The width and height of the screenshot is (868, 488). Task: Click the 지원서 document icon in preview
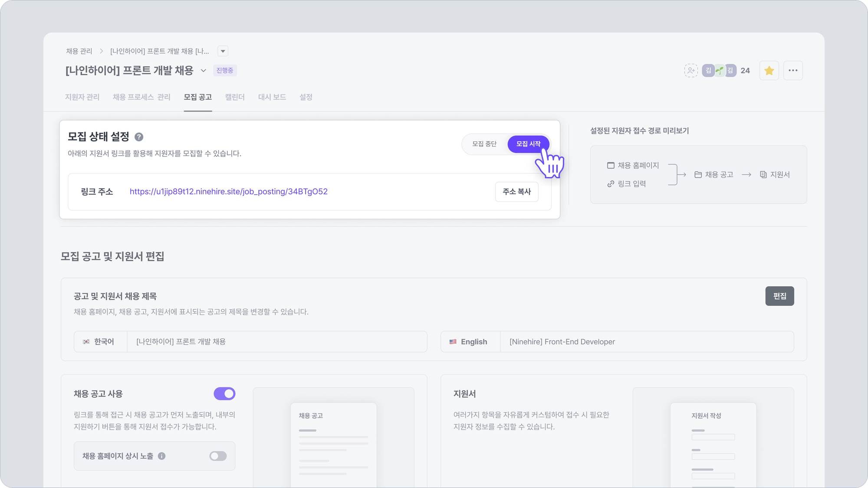tap(763, 174)
